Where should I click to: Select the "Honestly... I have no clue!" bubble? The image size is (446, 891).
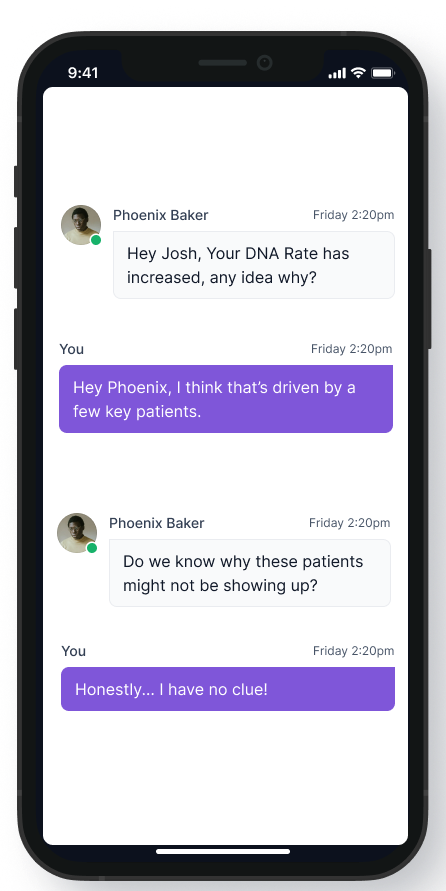(x=228, y=689)
